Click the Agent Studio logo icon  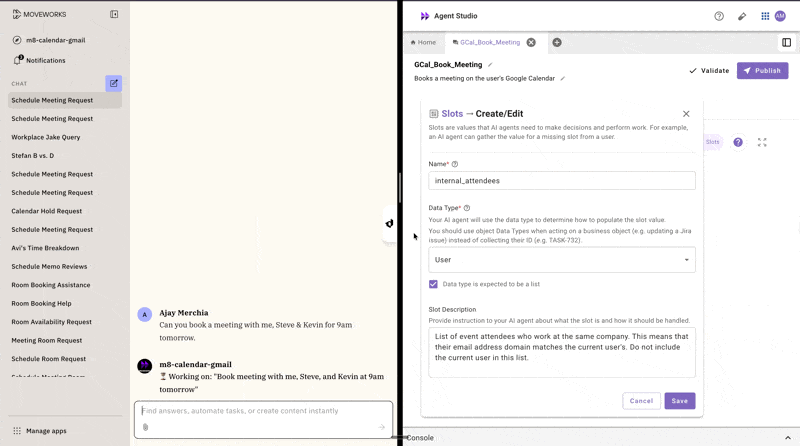(x=424, y=16)
